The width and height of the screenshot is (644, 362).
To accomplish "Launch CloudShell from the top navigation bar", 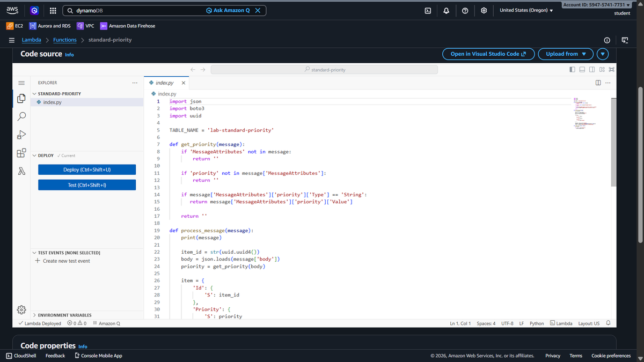I will pos(428,11).
